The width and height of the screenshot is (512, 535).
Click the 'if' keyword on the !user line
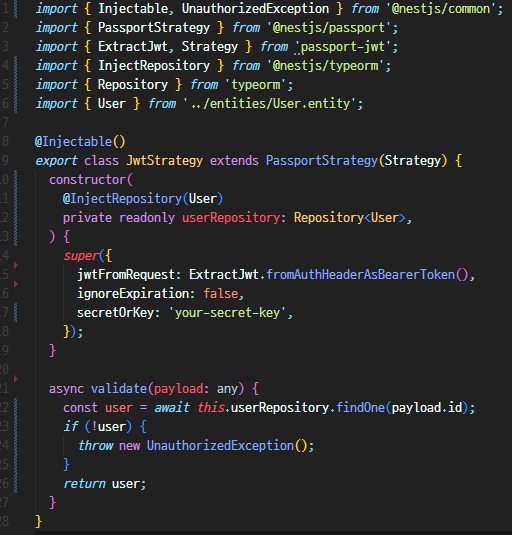[71, 426]
